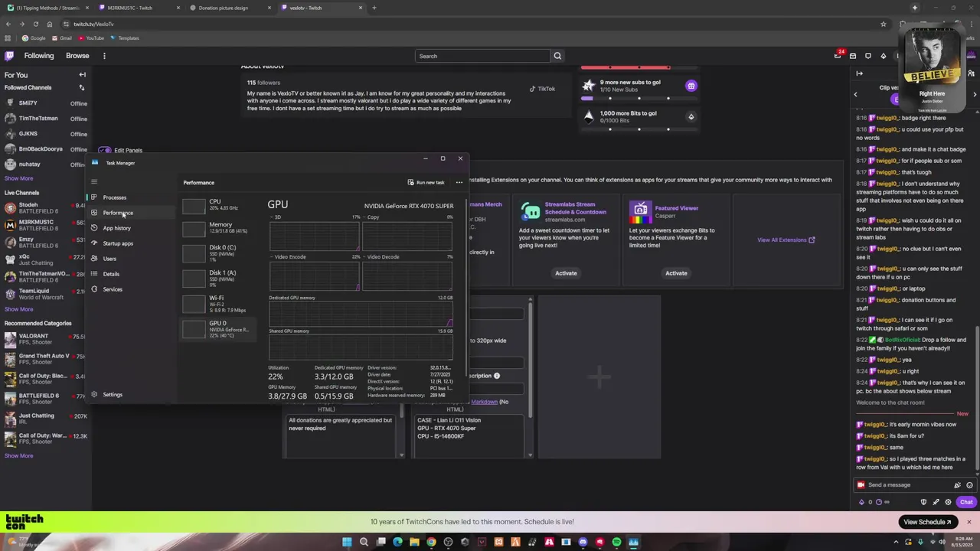Open the Browse page on Twitch
980x551 pixels.
[x=77, y=56]
